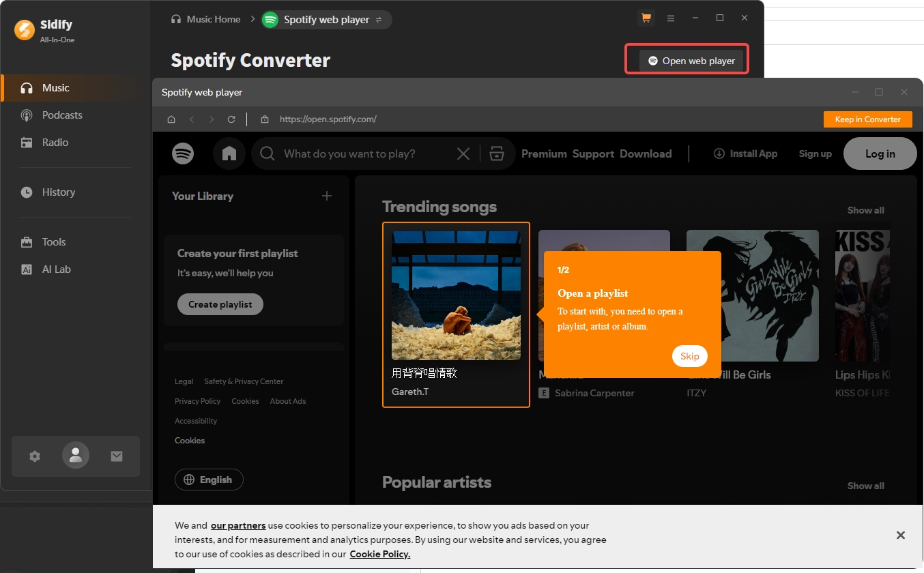Open the Music section in sidebar
Screen dimensions: 924x573
(76, 88)
